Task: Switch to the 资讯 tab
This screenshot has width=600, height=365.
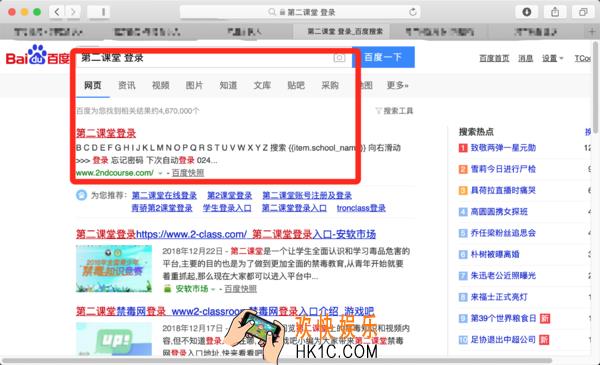Action: coord(127,85)
